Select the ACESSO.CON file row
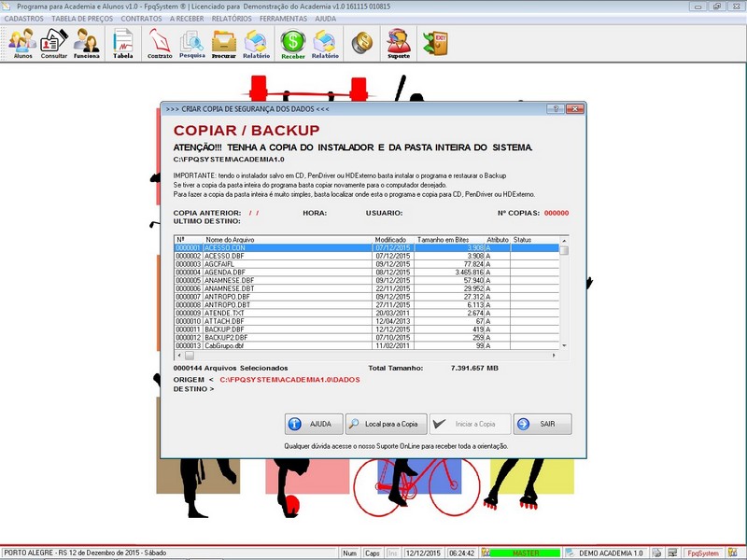The image size is (747, 560). (x=367, y=247)
